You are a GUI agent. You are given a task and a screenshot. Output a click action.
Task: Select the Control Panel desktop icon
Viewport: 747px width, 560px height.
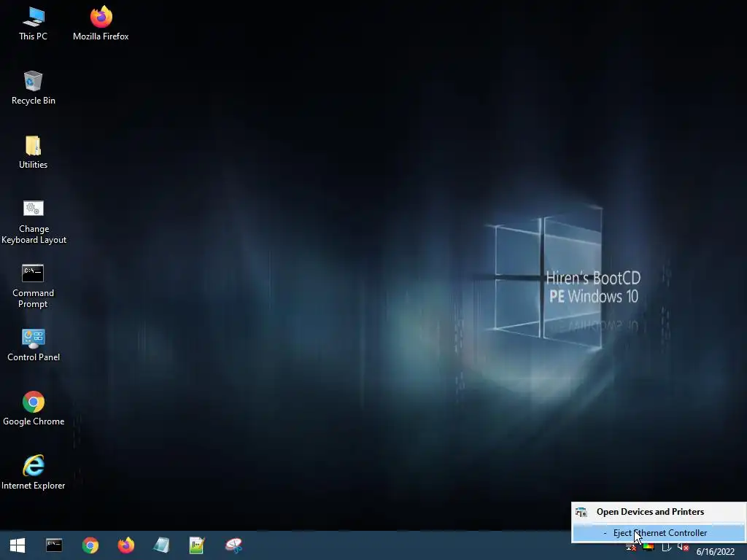point(34,345)
